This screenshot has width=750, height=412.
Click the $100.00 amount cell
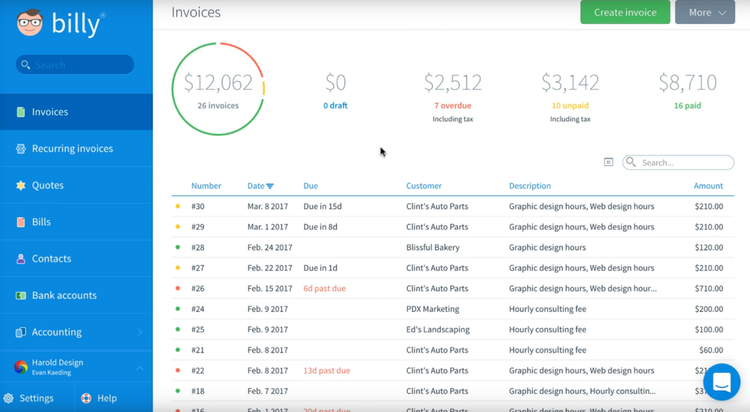pyautogui.click(x=709, y=330)
